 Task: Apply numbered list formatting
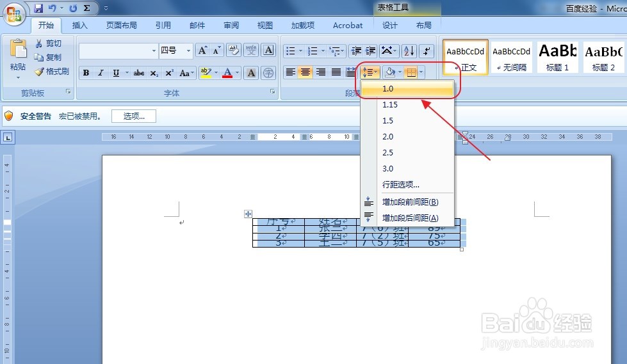click(313, 51)
